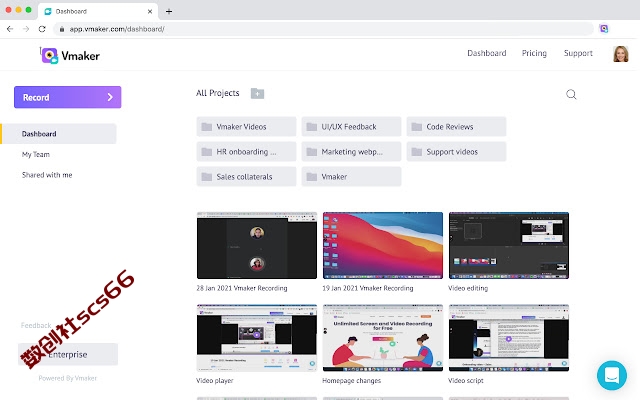Select Dashboard in the left sidebar
640x400 pixels.
point(59,134)
